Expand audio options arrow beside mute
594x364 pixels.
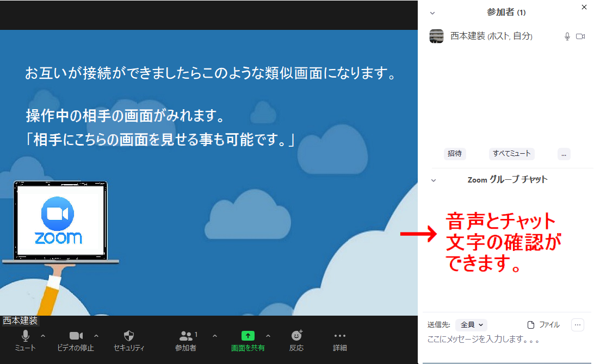(43, 336)
